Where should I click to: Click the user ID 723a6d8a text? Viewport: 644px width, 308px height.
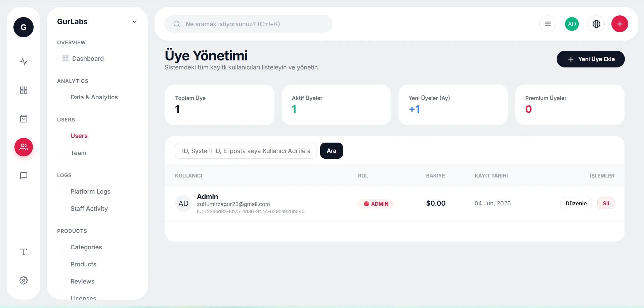pyautogui.click(x=251, y=211)
